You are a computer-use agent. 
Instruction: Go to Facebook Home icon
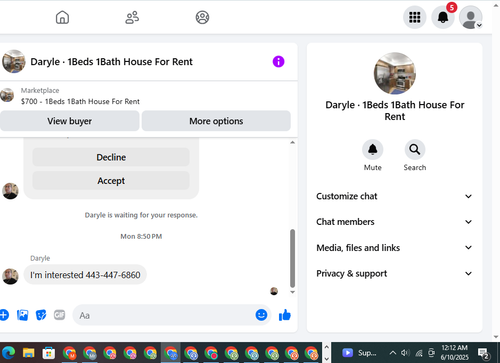coord(62,17)
